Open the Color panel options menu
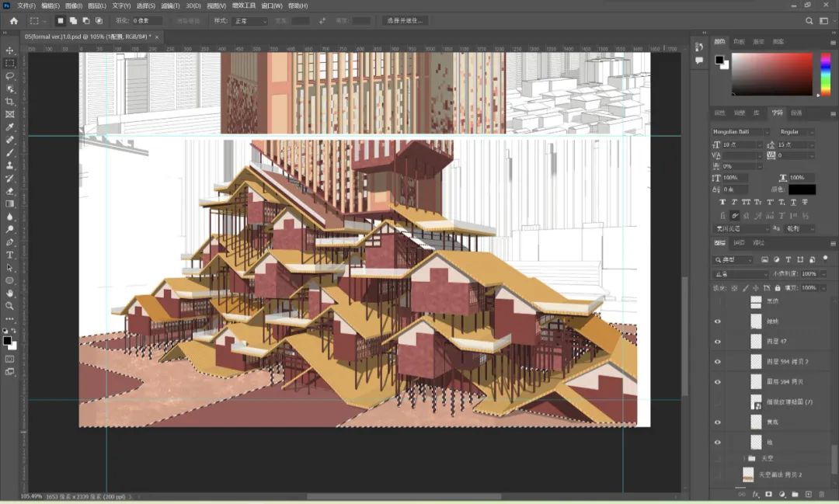This screenshot has height=504, width=839. click(x=833, y=42)
